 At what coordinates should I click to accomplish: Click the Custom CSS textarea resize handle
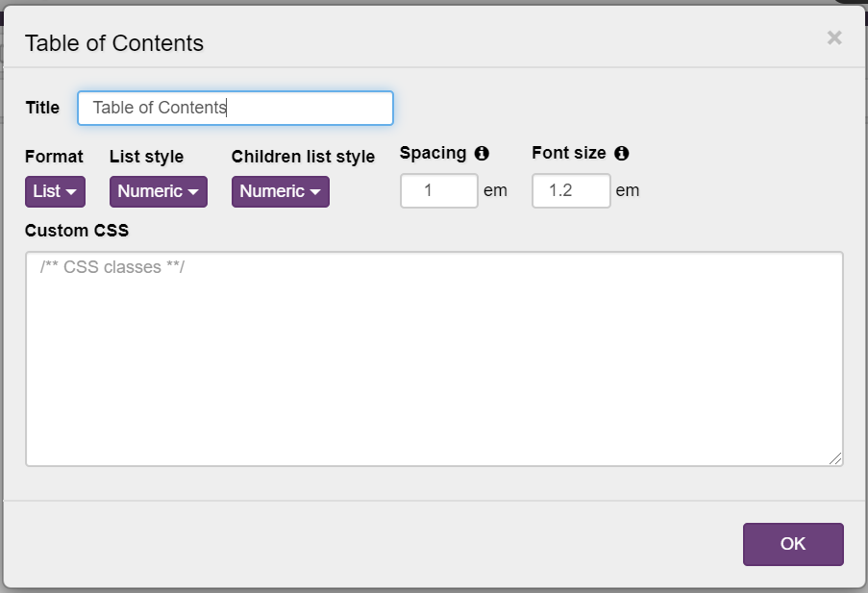[x=836, y=459]
